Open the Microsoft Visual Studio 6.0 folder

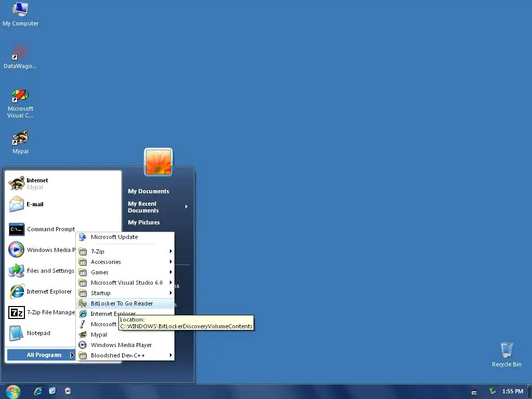[125, 283]
